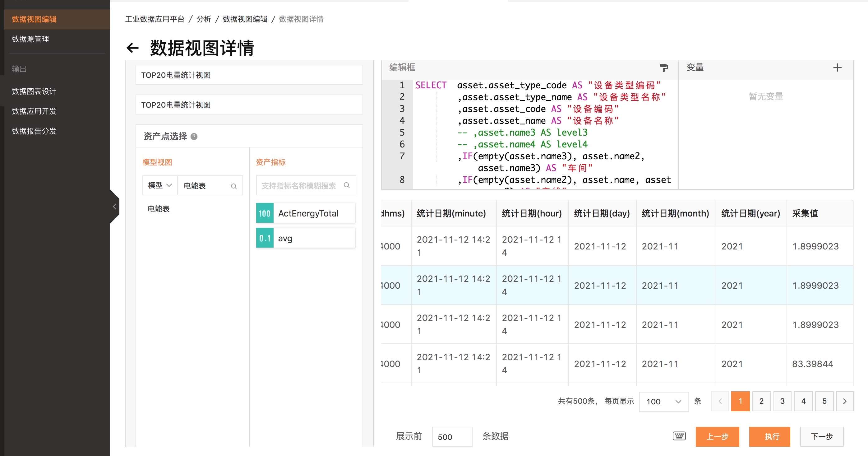
Task: Open 工业数据应用平台 breadcrumb link
Action: tap(155, 19)
